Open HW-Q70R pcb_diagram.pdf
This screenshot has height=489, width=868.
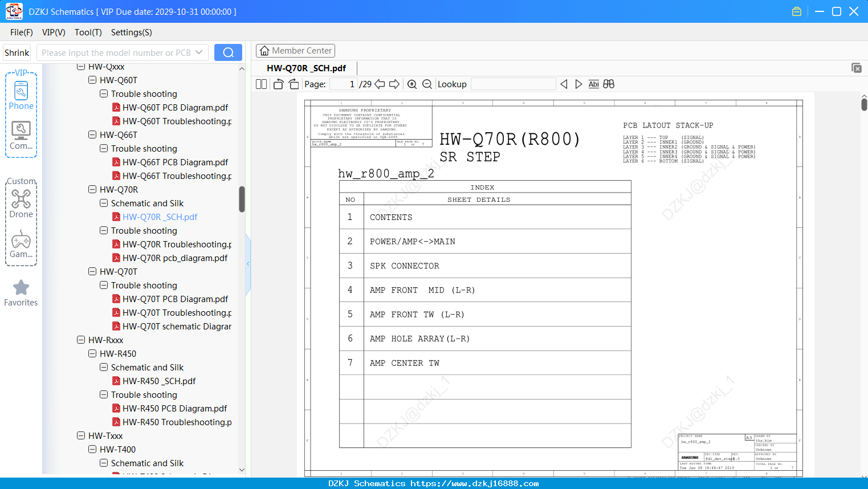point(169,258)
